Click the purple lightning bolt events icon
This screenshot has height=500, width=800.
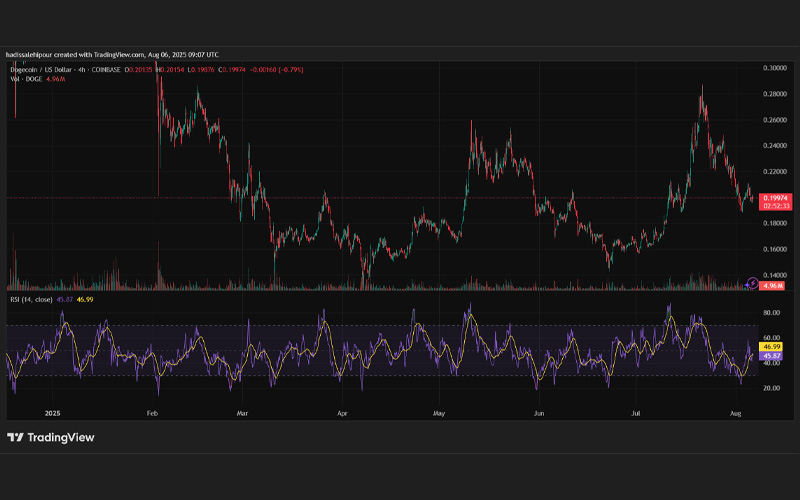pyautogui.click(x=752, y=283)
